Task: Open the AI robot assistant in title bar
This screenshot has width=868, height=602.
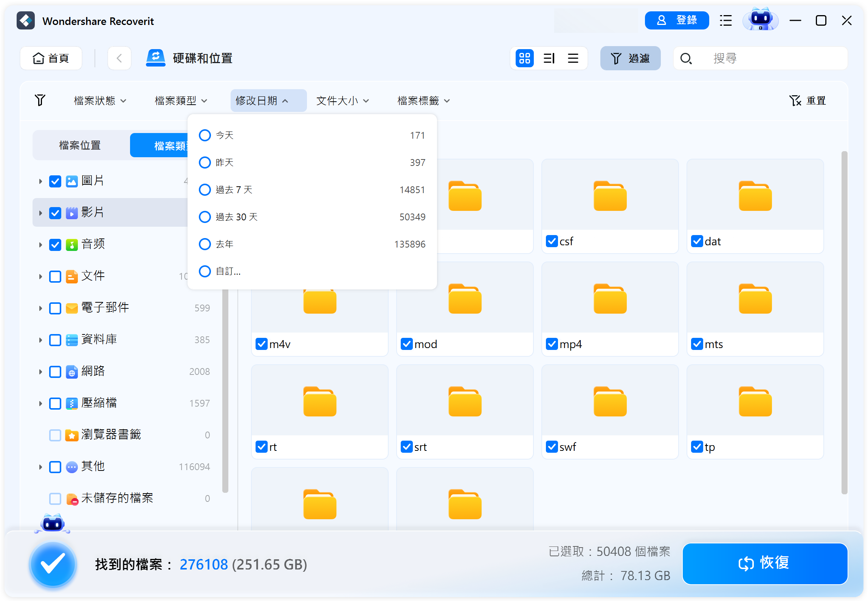Action: tap(760, 20)
